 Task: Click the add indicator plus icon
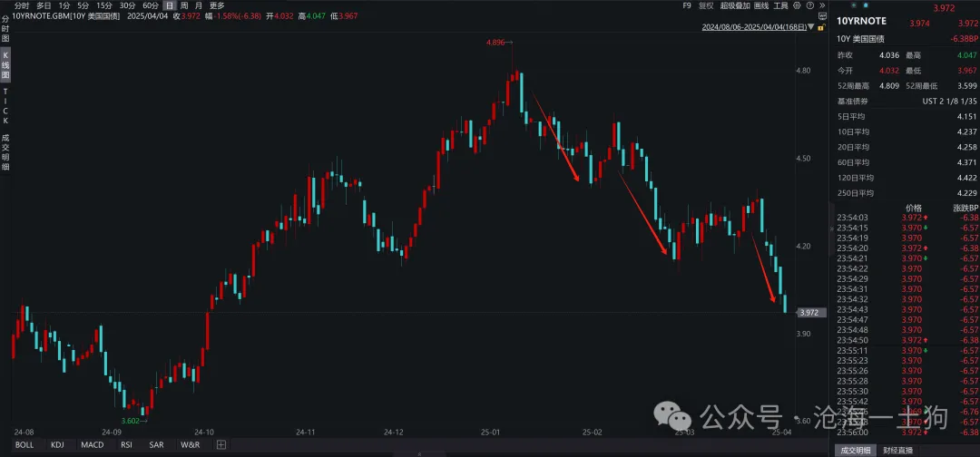220,445
